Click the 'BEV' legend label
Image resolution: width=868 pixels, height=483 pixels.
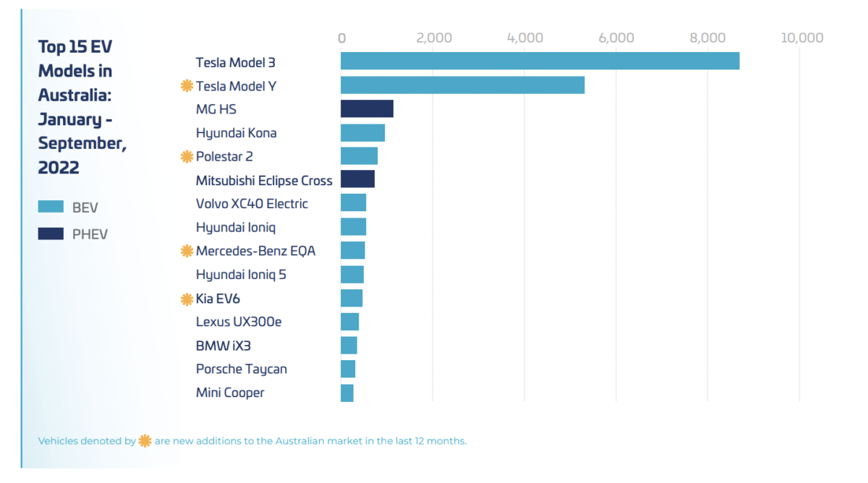85,208
